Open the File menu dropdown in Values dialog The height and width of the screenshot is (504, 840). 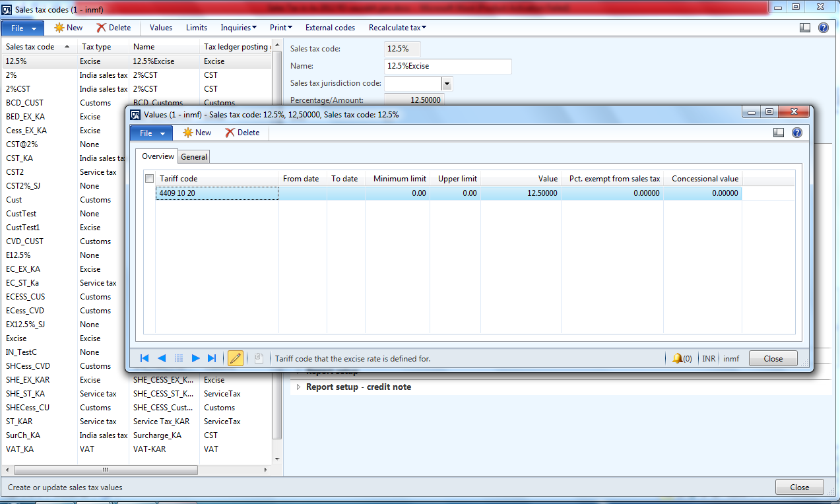coord(151,133)
